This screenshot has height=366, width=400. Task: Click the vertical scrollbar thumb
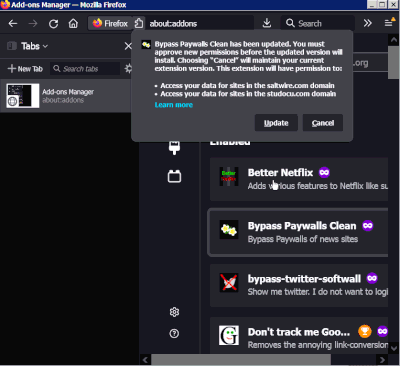tap(393, 63)
